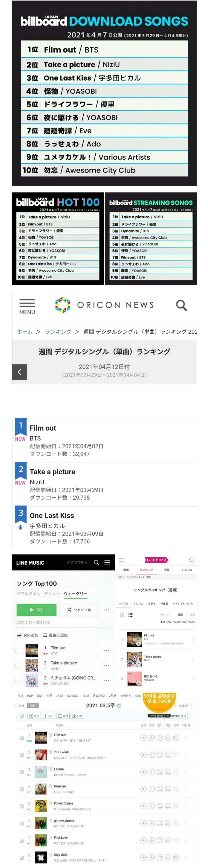Go to previous week using left chevron
The height and width of the screenshot is (868, 208).
(x=19, y=372)
